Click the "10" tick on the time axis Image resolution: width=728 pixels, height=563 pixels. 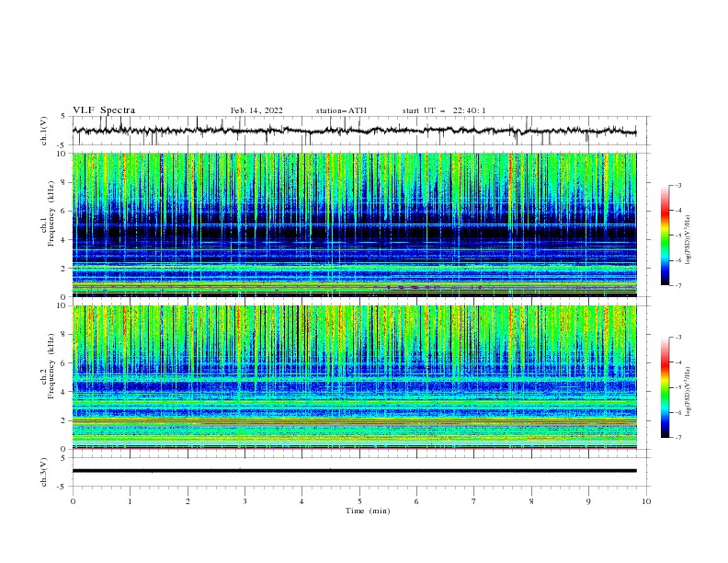(x=646, y=501)
